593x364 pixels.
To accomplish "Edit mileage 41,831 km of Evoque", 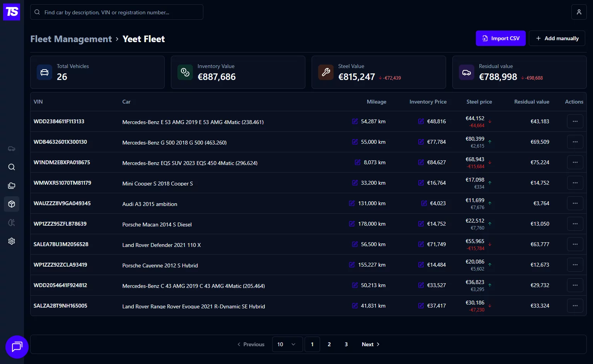I will 355,306.
